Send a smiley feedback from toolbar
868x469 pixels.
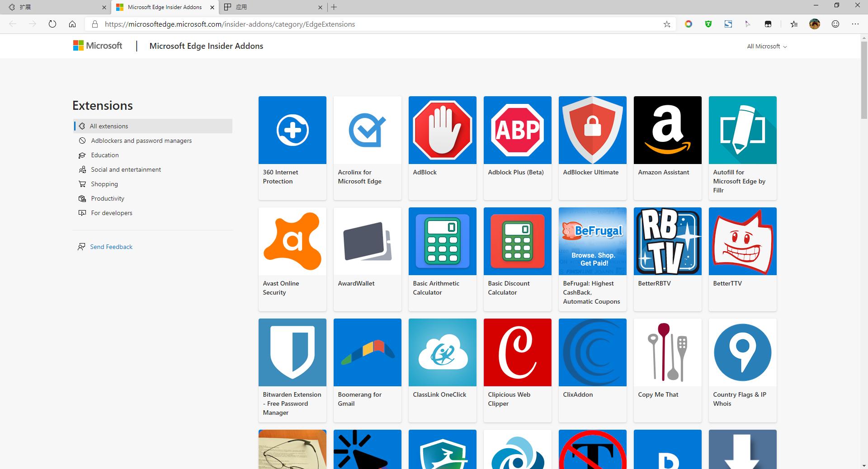pyautogui.click(x=835, y=24)
